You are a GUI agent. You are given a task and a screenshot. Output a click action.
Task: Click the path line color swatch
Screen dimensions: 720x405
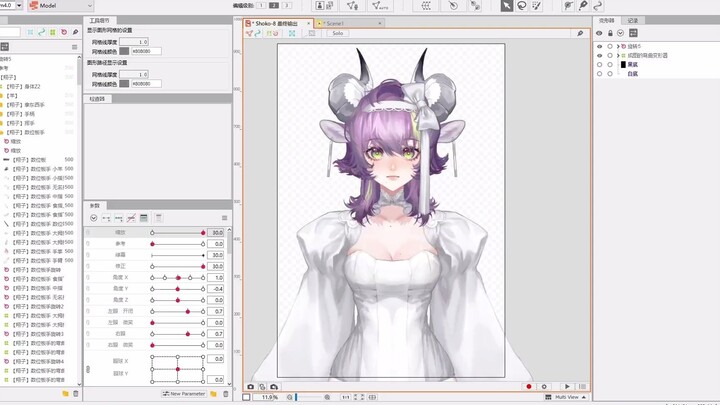124,84
